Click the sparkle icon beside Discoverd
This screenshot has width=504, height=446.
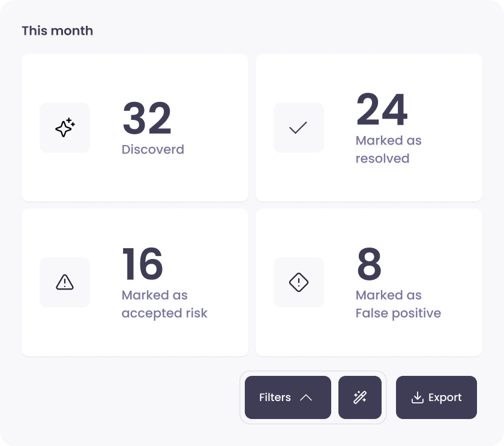[65, 128]
